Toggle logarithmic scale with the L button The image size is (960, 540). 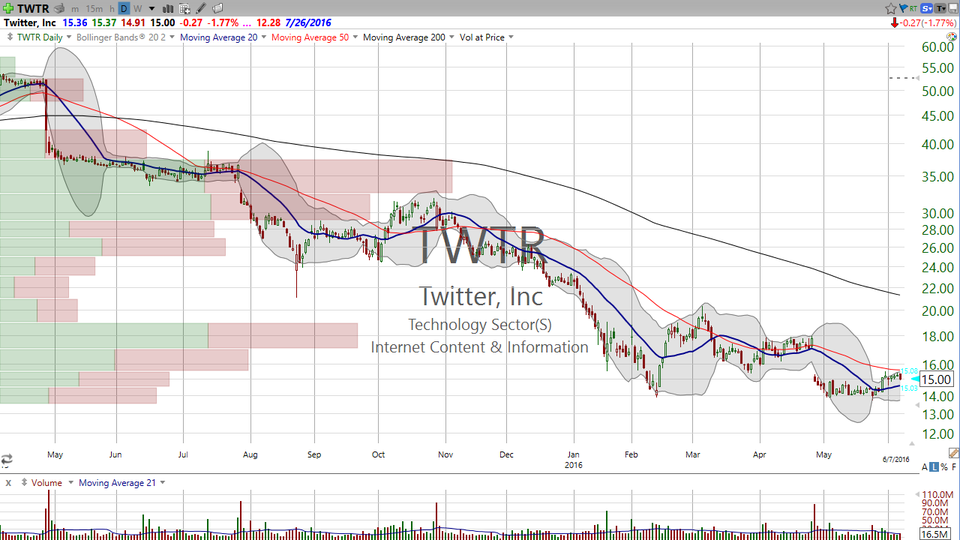[x=934, y=467]
